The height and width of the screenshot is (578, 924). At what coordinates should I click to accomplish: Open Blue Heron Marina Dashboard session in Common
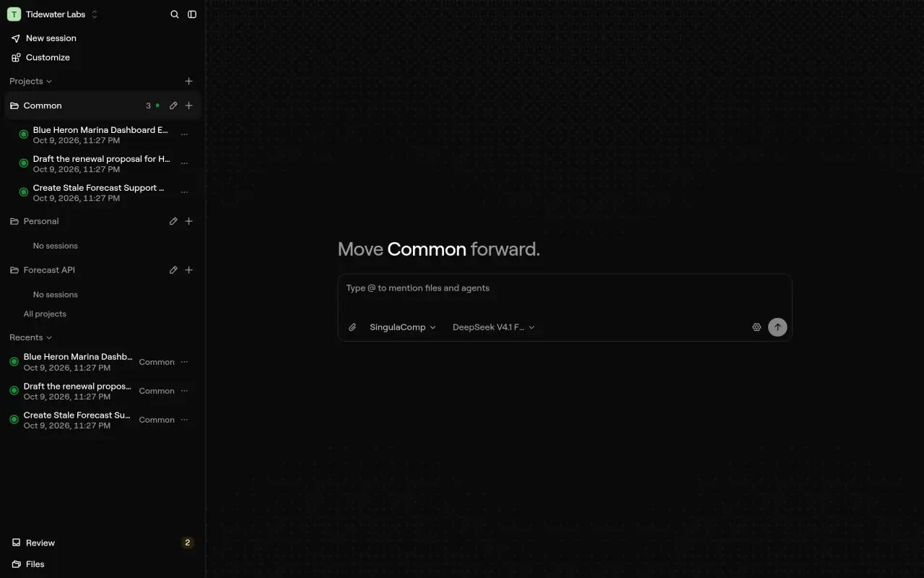[x=100, y=135]
